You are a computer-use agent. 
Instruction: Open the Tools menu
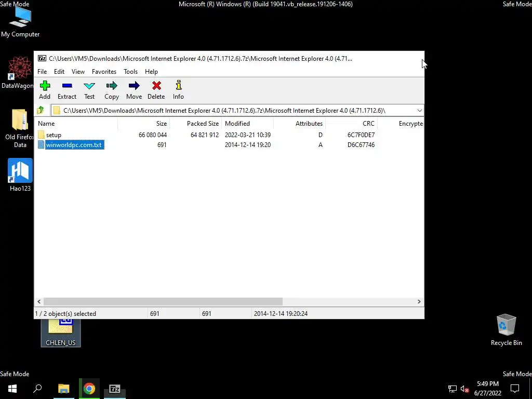(x=130, y=72)
